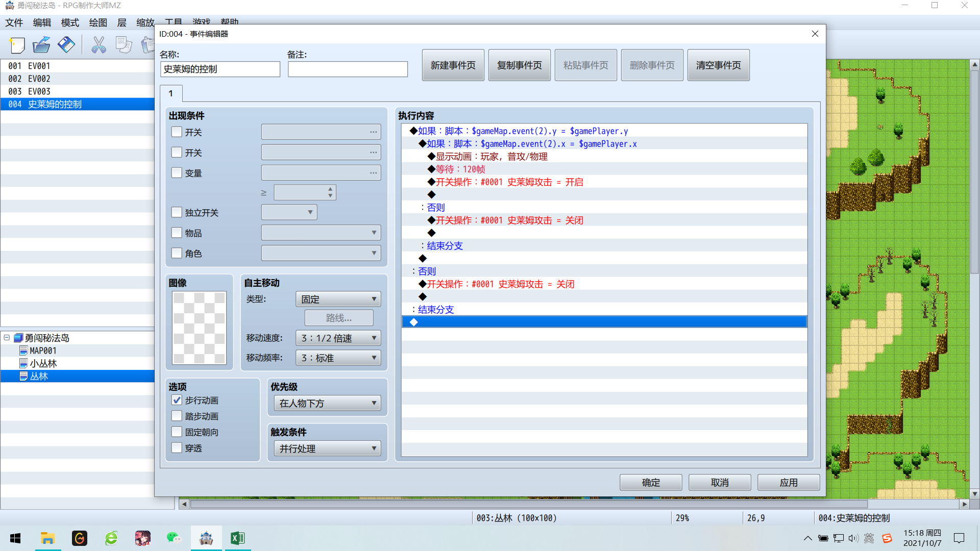Open the 类型 固定 dropdown
Viewport: 980px width, 551px height.
tap(338, 299)
